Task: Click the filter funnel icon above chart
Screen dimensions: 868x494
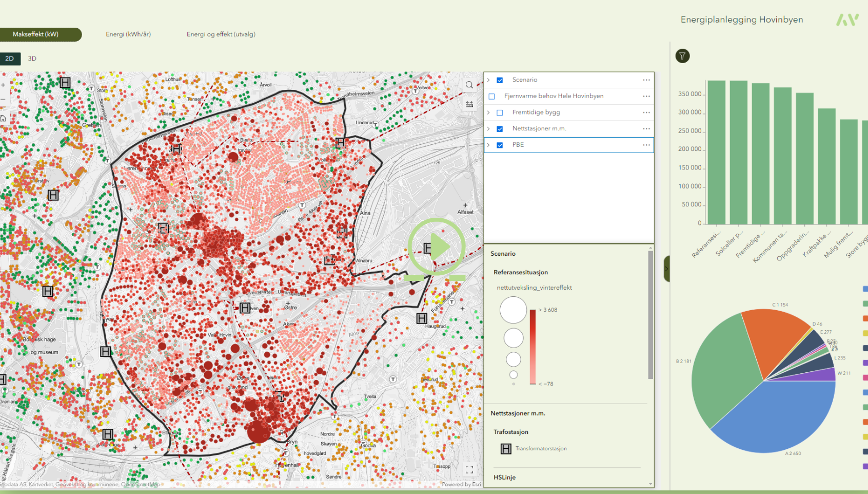Action: pyautogui.click(x=682, y=56)
